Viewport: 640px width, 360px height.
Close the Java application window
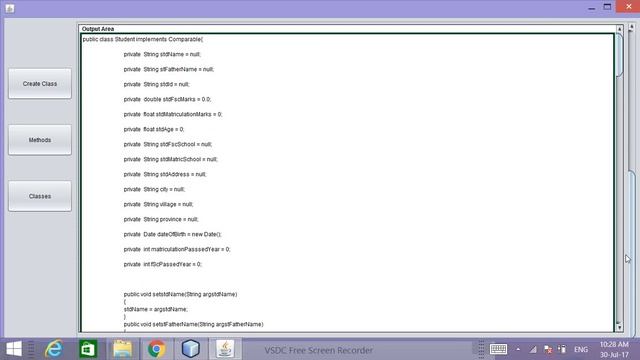629,7
